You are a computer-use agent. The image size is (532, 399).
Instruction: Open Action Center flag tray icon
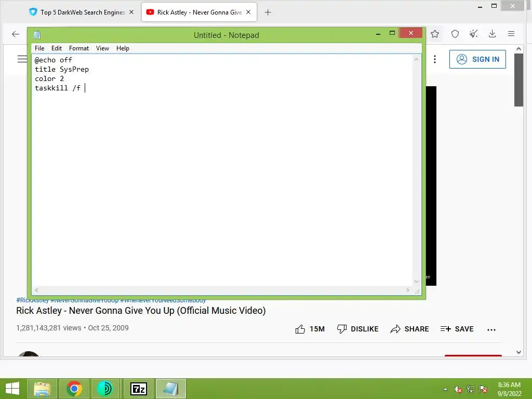click(x=483, y=389)
